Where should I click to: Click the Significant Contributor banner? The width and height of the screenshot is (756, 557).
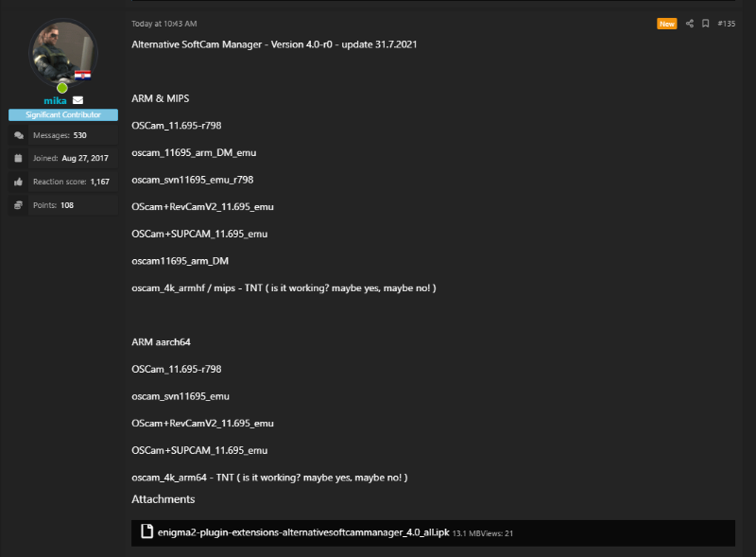coord(63,114)
